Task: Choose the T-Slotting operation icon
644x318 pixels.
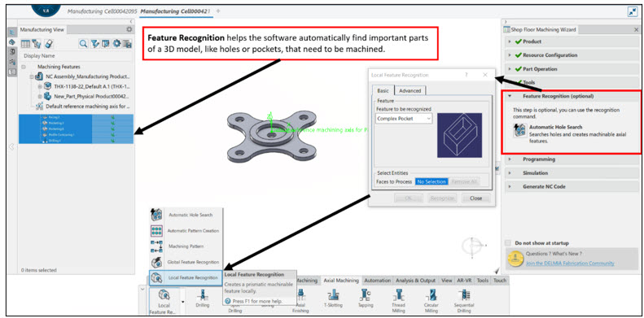Action: [x=333, y=295]
